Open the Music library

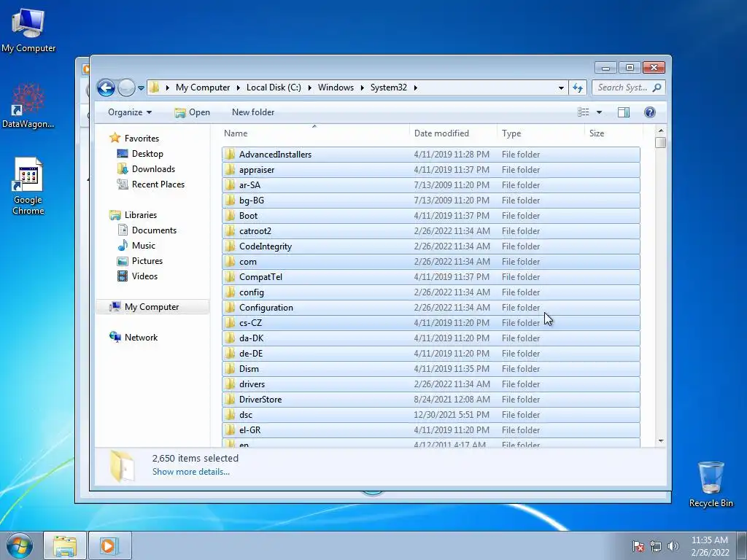[x=144, y=246]
